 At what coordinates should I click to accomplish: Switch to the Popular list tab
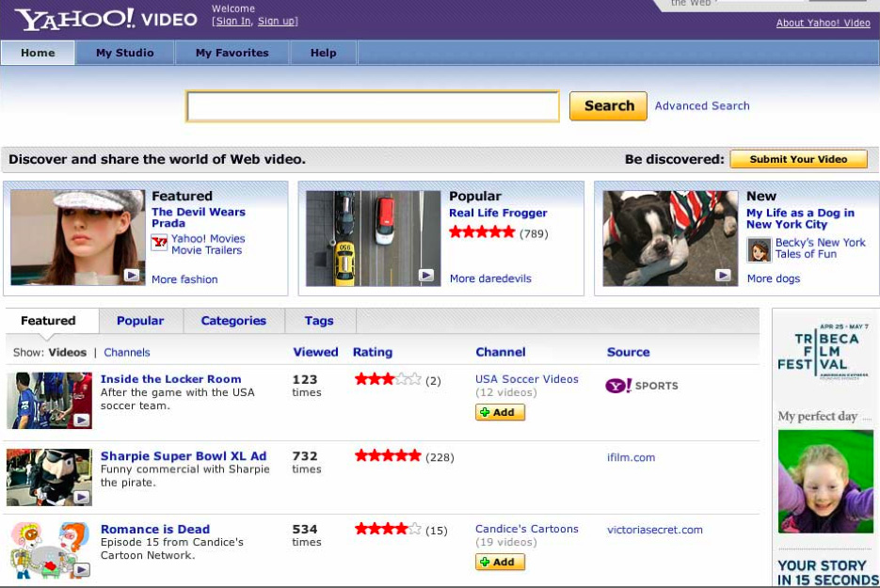click(140, 321)
